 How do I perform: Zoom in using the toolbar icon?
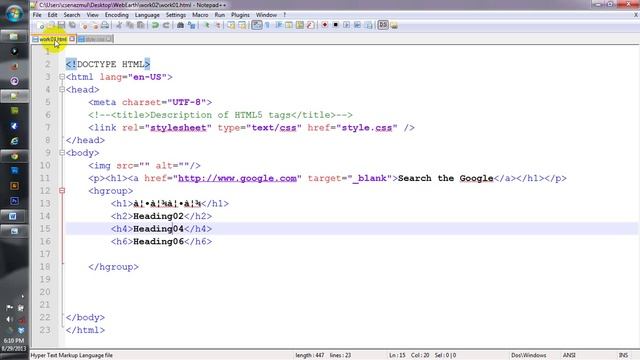[x=207, y=25]
